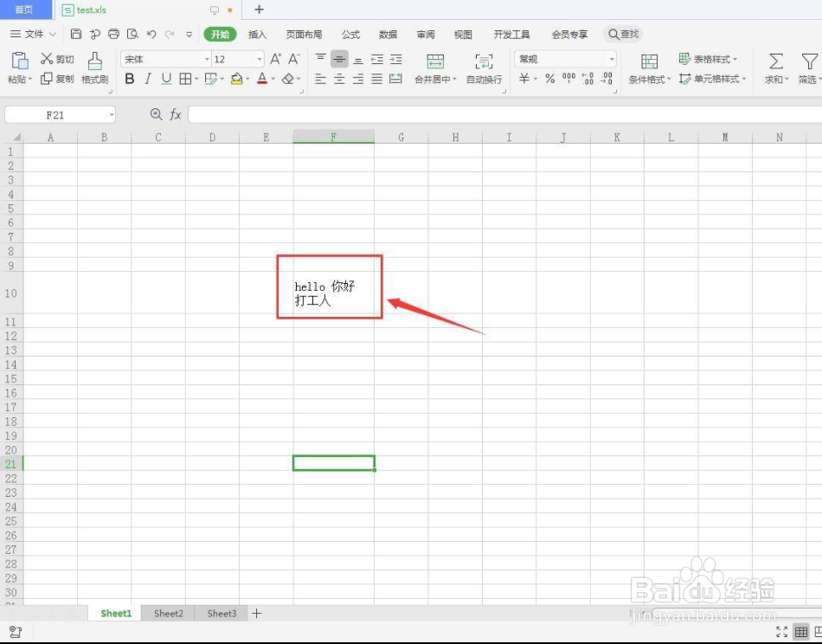
Task: Click the Fill Color bucket swatch
Action: [237, 79]
